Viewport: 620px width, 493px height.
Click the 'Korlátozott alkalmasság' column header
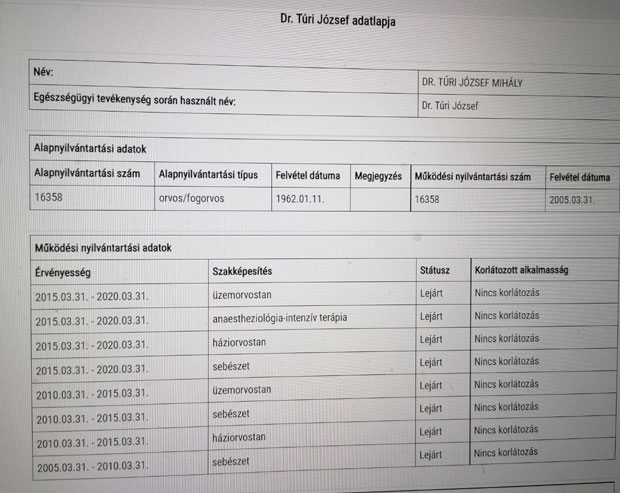[x=522, y=270]
